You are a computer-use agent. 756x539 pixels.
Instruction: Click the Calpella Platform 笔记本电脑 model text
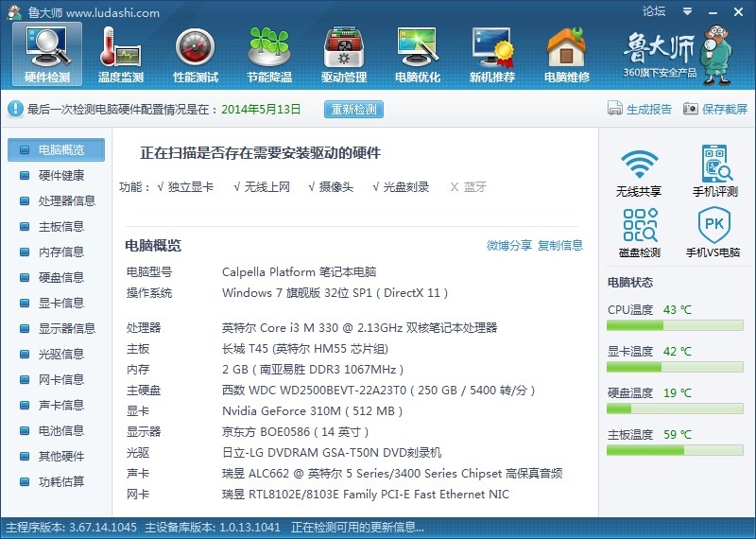[299, 272]
